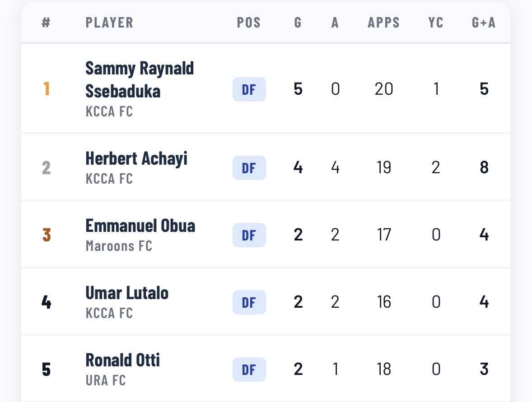
Task: Click the PLAYER column header
Action: (109, 23)
